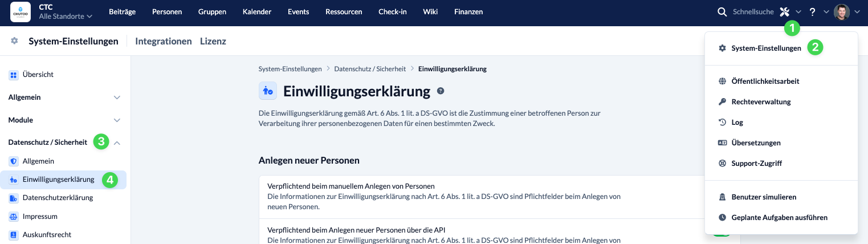Image resolution: width=868 pixels, height=244 pixels.
Task: Select the globe icon for Öffentlichkeitsarbeit
Action: 722,81
